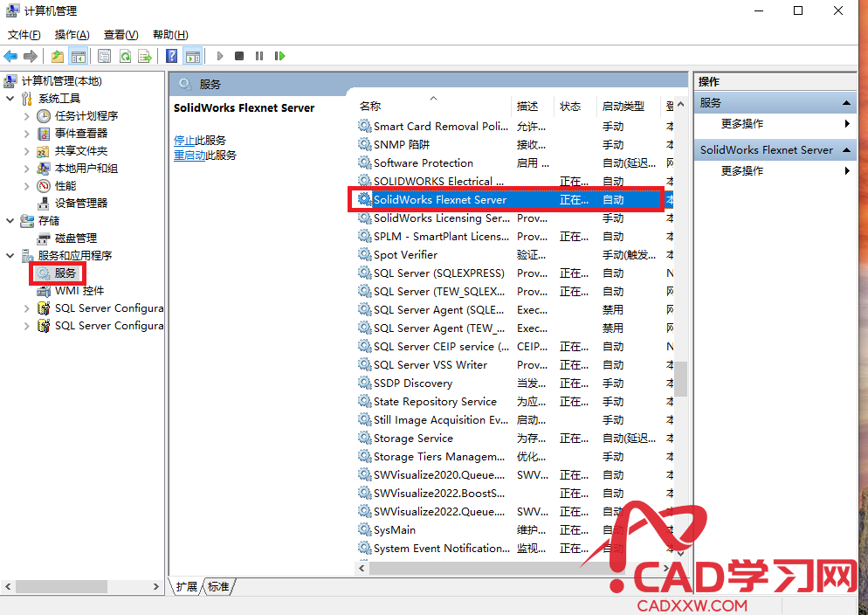Click right arrow of tree pane scrollbar
The height and width of the screenshot is (615, 868).
[156, 586]
